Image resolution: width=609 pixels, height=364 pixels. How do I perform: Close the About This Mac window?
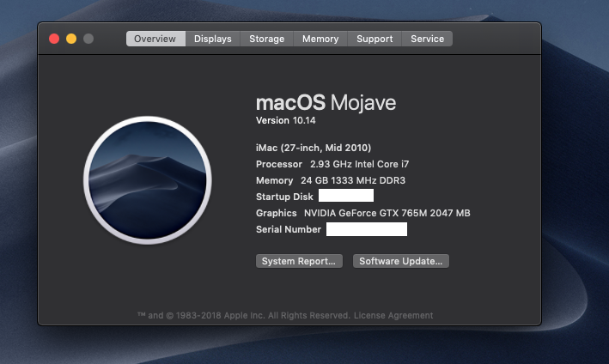coord(54,39)
